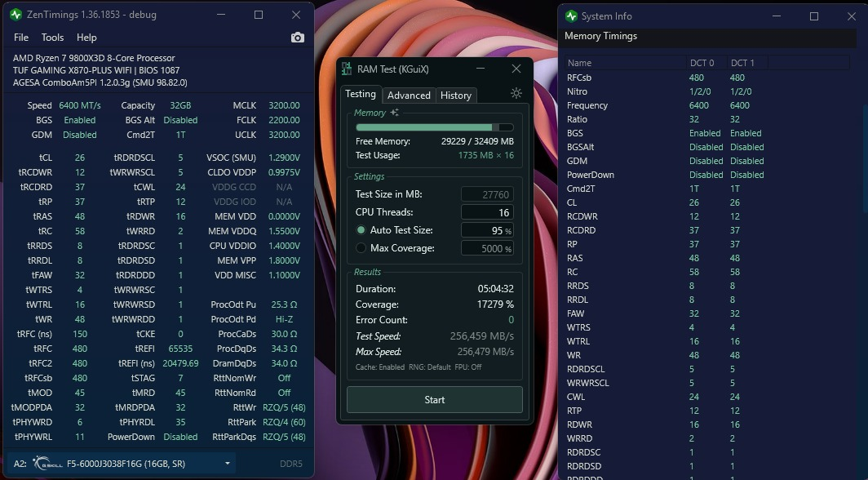This screenshot has height=480, width=868.
Task: Select the Frequency row in System Info
Action: (707, 105)
